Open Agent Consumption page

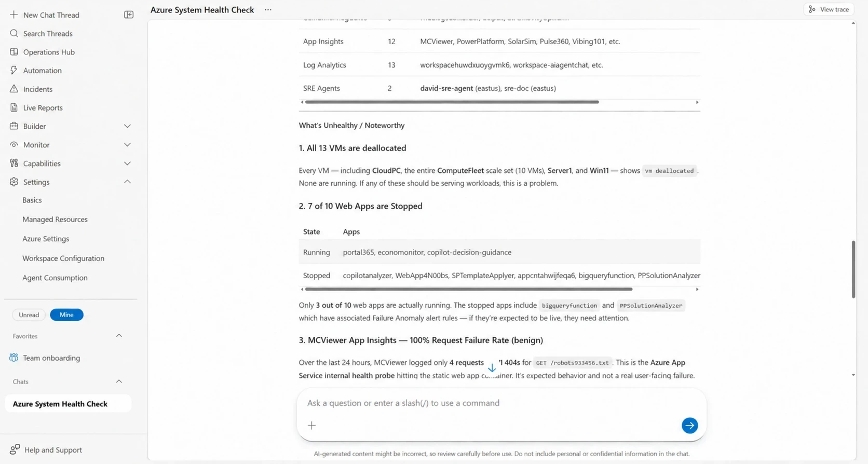(55, 278)
